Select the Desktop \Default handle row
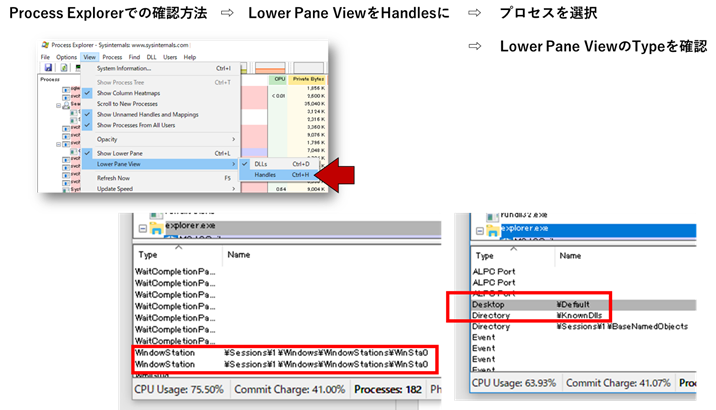 (584, 305)
